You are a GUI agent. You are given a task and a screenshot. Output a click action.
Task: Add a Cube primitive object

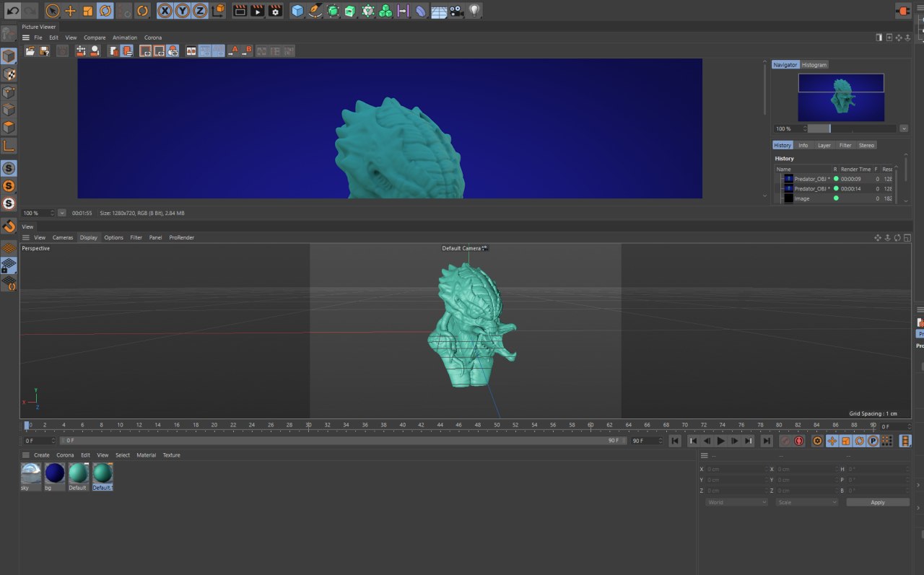[297, 11]
